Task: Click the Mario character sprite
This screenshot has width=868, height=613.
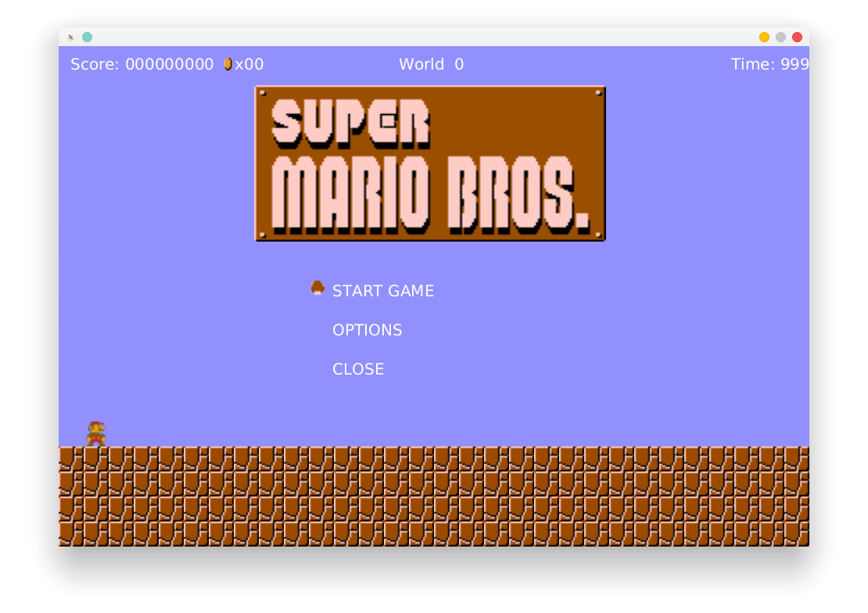Action: click(95, 434)
